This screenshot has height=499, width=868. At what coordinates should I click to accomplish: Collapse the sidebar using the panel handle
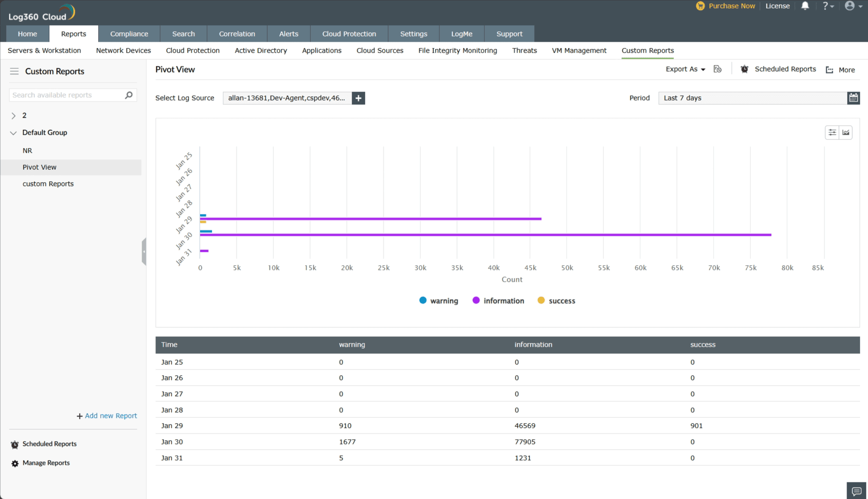coord(144,251)
